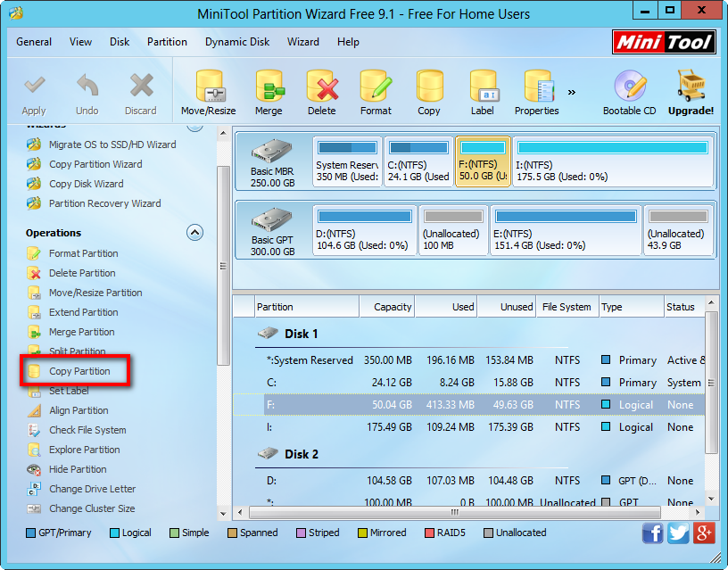Click the Upgrade! shopping cart icon
Image resolution: width=728 pixels, height=570 pixels.
click(691, 93)
